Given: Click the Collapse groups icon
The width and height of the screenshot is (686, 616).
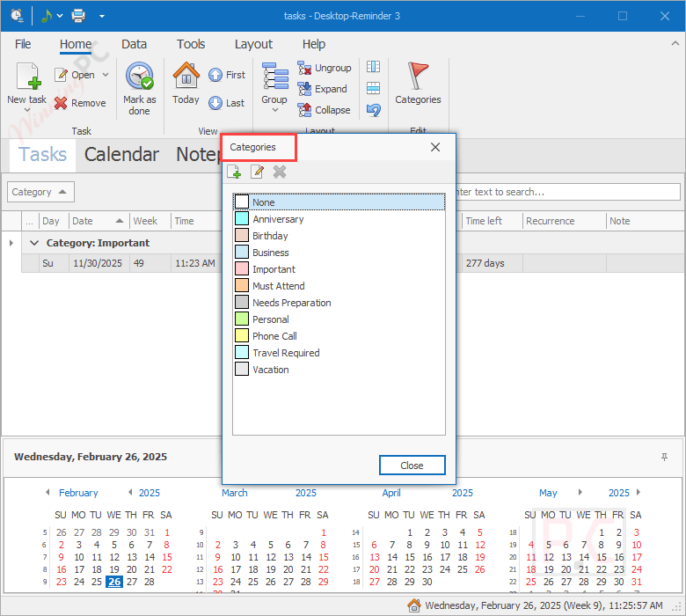Looking at the screenshot, I should (x=304, y=110).
